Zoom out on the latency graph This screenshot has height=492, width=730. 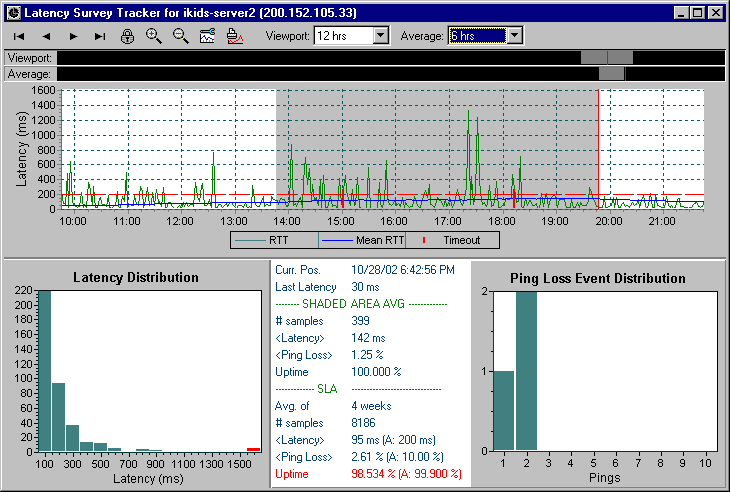pyautogui.click(x=181, y=36)
